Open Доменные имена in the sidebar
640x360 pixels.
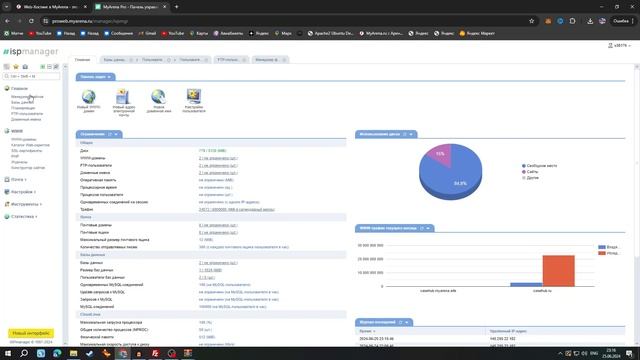[26, 120]
